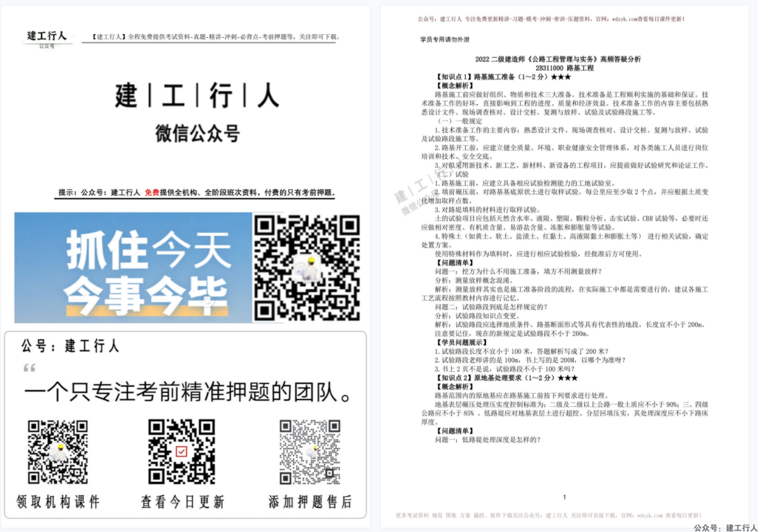Click 问题二：试验路段到底是怎样规定的

(x=492, y=307)
